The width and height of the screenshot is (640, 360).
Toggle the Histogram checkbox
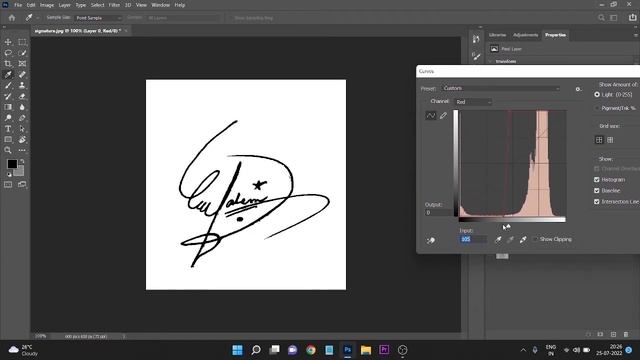597,180
